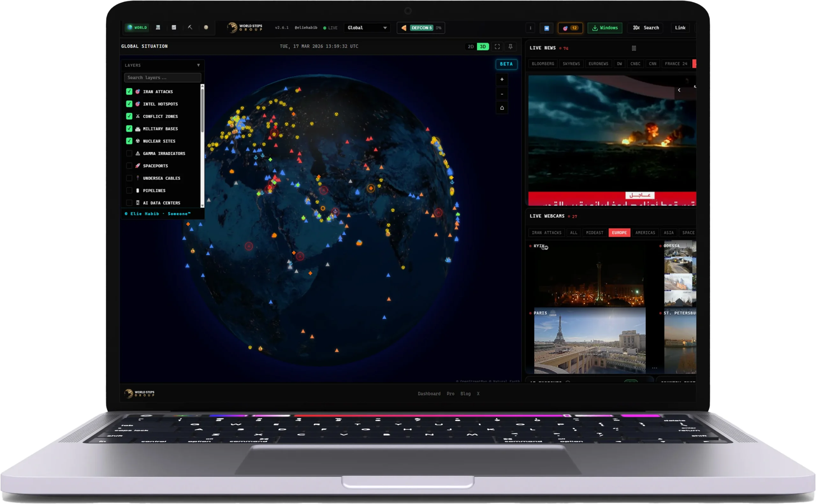This screenshot has width=816, height=504.
Task: Pause the Live News feed
Action: point(634,48)
